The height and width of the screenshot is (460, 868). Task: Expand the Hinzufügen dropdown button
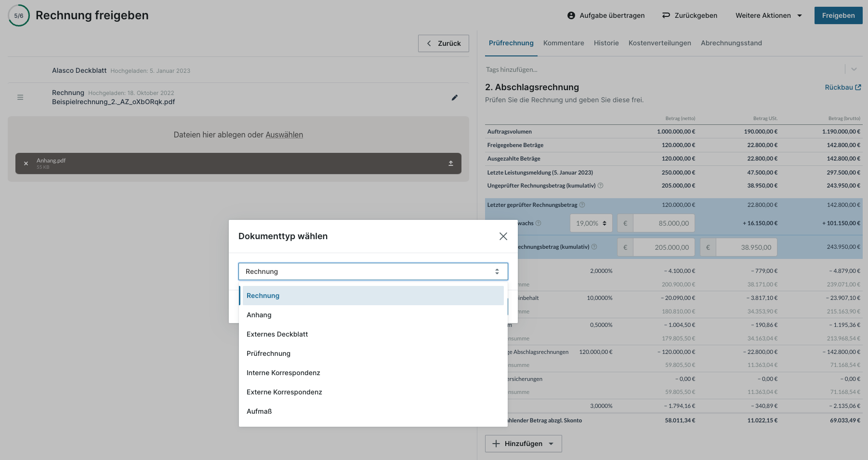pos(523,444)
